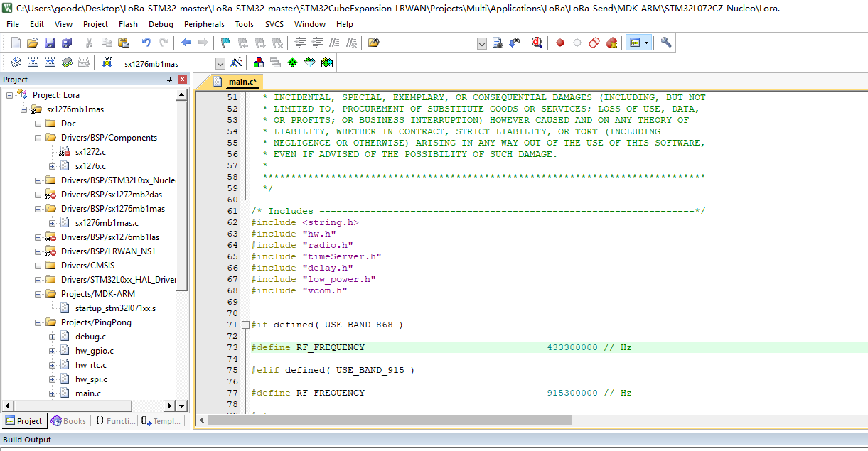Open the find text dropdown in toolbar

coord(482,43)
